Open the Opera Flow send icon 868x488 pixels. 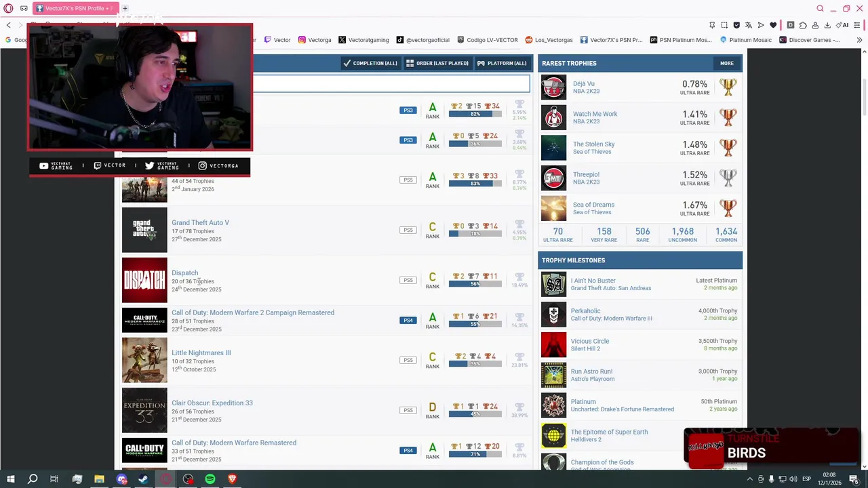coord(761,25)
